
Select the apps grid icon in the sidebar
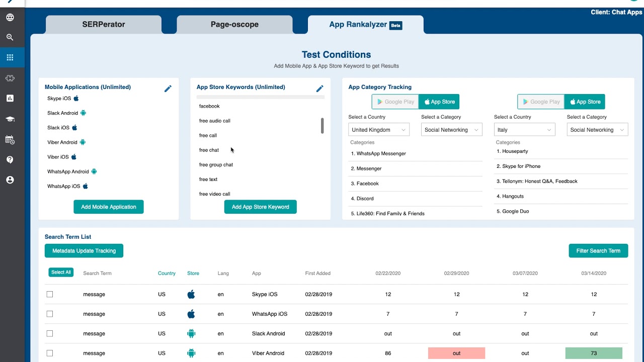pyautogui.click(x=10, y=57)
